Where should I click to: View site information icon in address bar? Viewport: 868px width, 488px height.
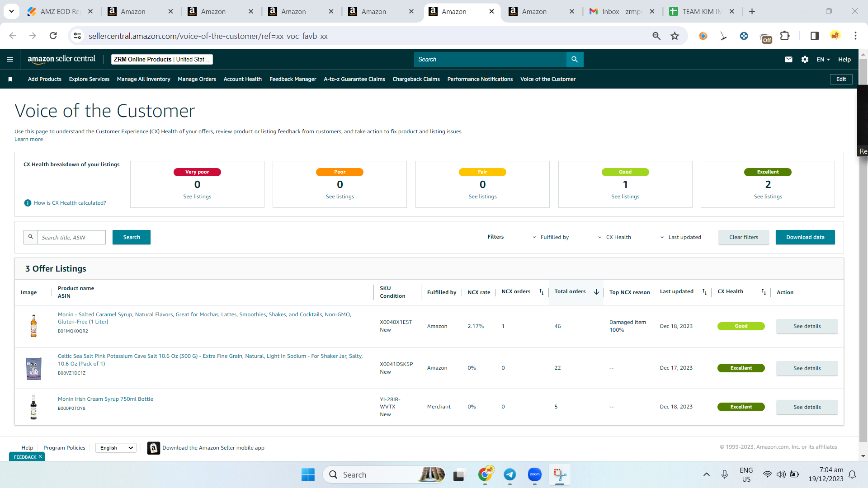(x=78, y=36)
